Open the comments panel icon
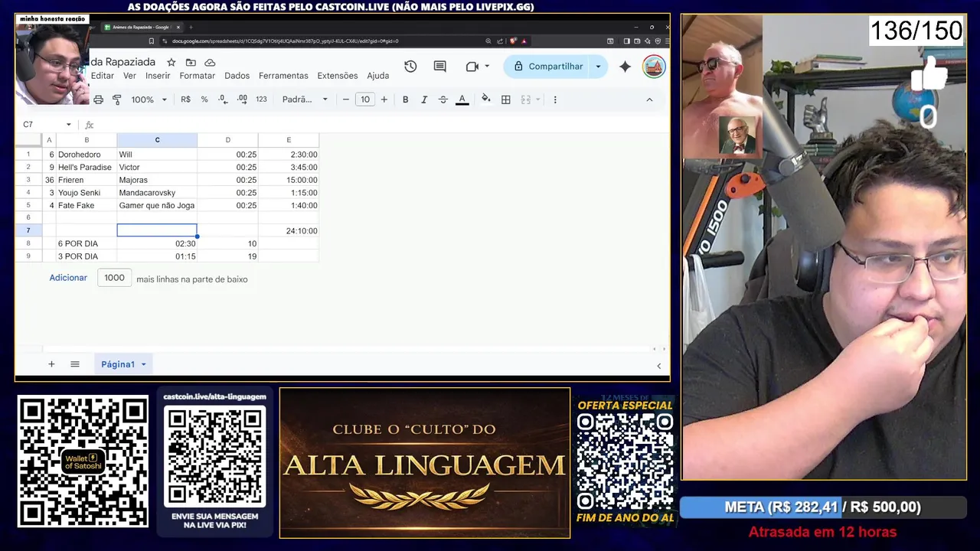The image size is (980, 551). click(439, 67)
